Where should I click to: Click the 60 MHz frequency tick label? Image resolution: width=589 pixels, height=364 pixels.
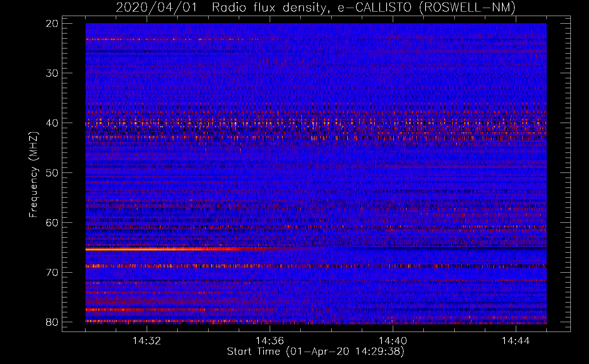[x=52, y=223]
